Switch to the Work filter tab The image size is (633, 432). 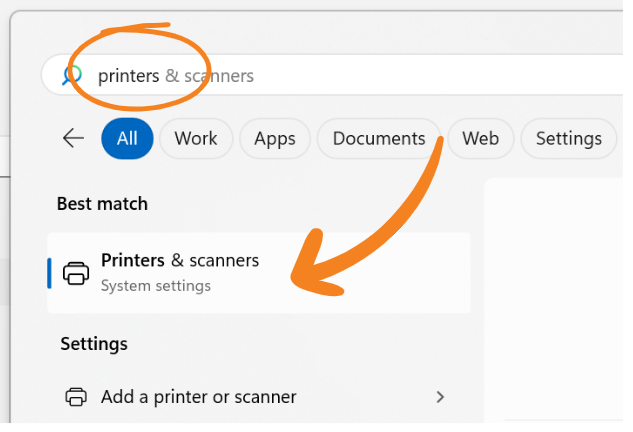click(196, 138)
